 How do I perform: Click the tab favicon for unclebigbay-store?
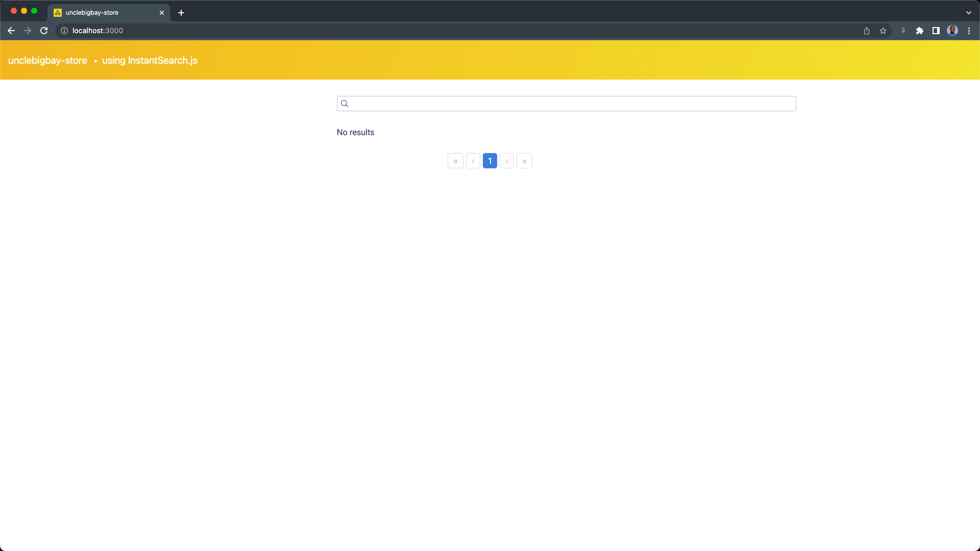(58, 13)
